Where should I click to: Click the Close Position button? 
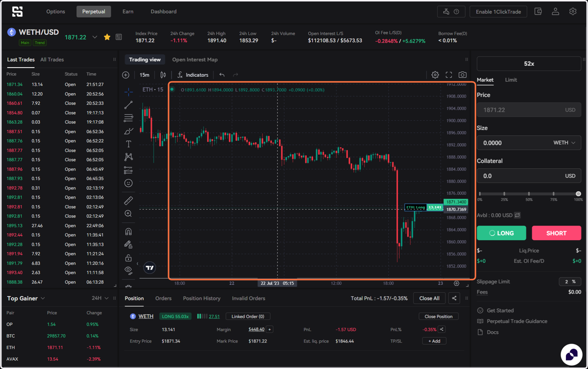point(439,316)
